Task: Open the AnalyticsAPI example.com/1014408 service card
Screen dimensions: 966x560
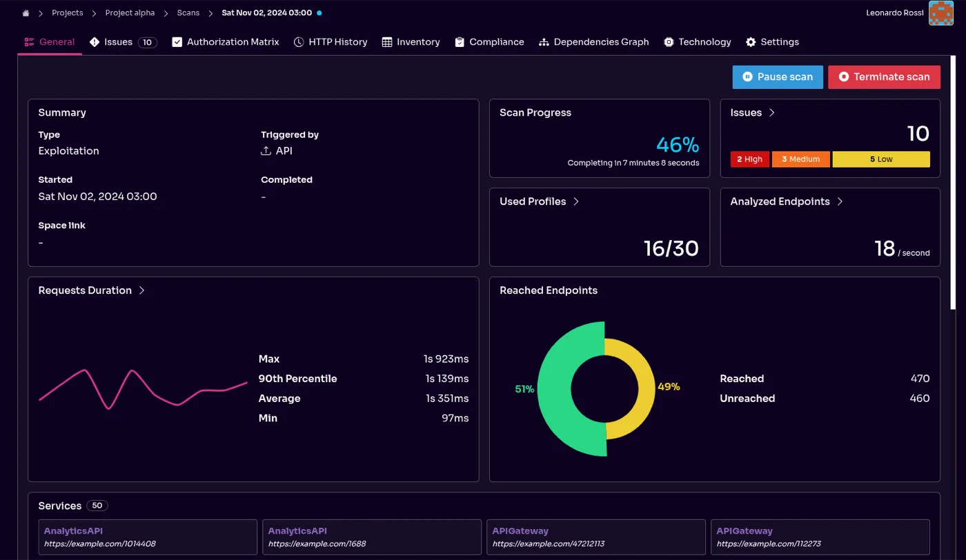Action: [147, 537]
